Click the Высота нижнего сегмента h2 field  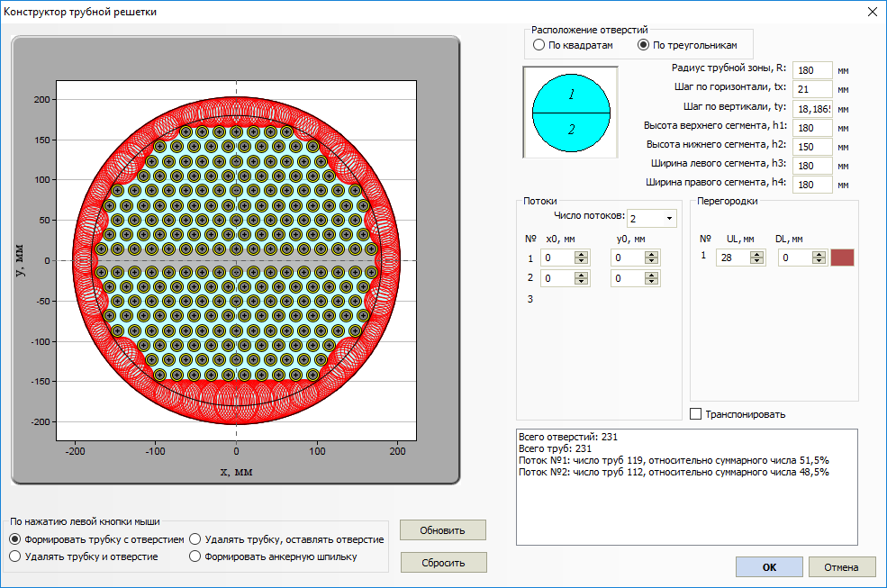pyautogui.click(x=812, y=147)
